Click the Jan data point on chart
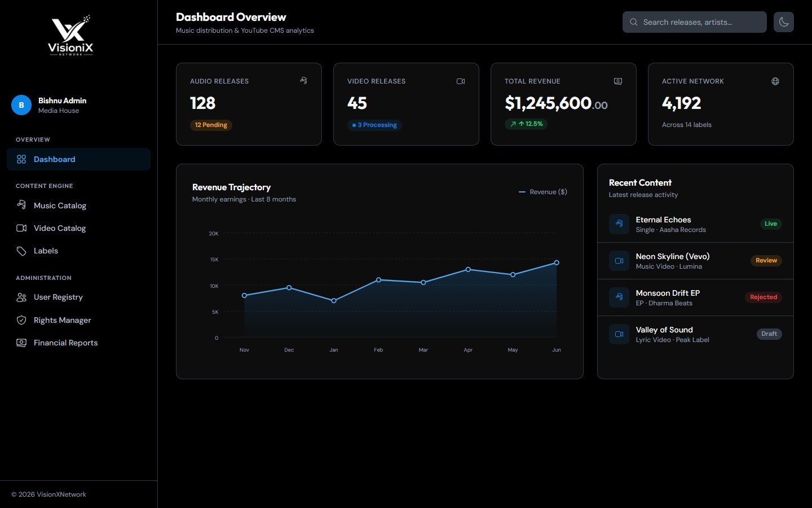 334,301
